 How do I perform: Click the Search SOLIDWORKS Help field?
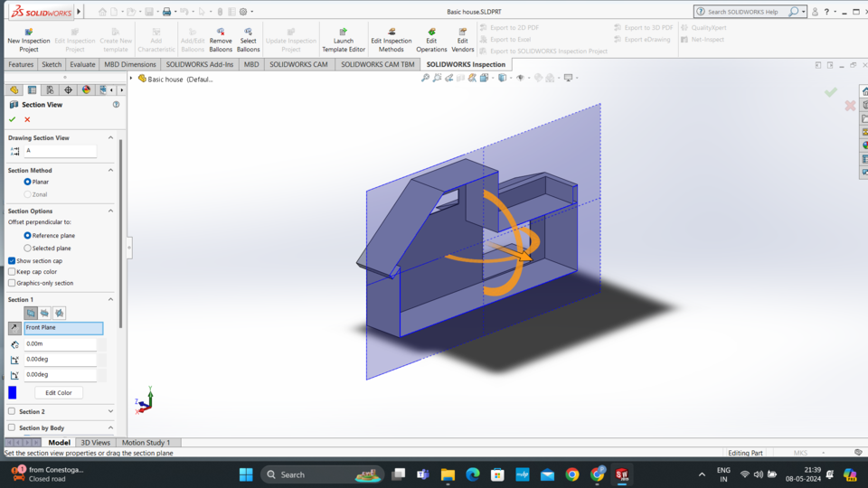click(746, 12)
